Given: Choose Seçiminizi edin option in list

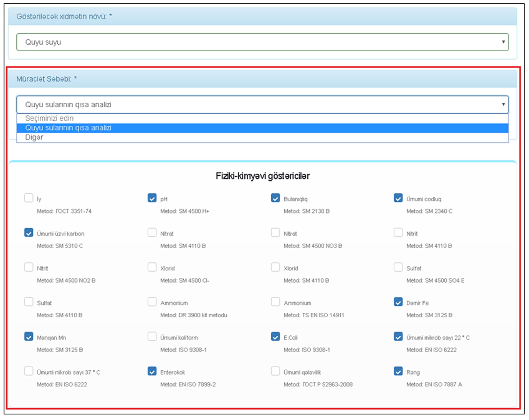Looking at the screenshot, I should tap(49, 118).
